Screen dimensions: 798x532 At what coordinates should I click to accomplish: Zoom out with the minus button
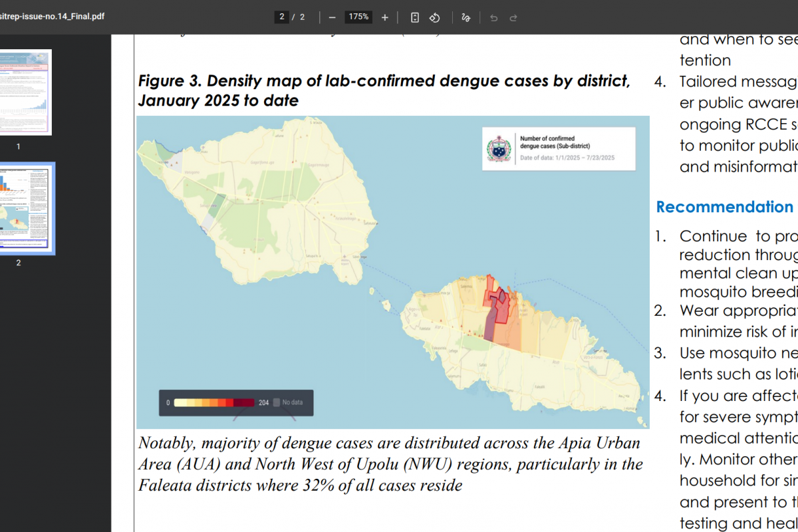[332, 17]
